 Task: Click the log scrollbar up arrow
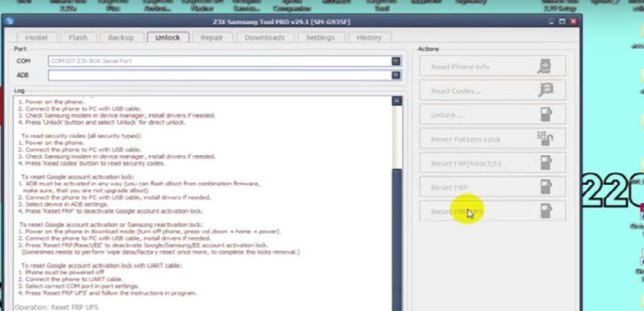pos(397,101)
